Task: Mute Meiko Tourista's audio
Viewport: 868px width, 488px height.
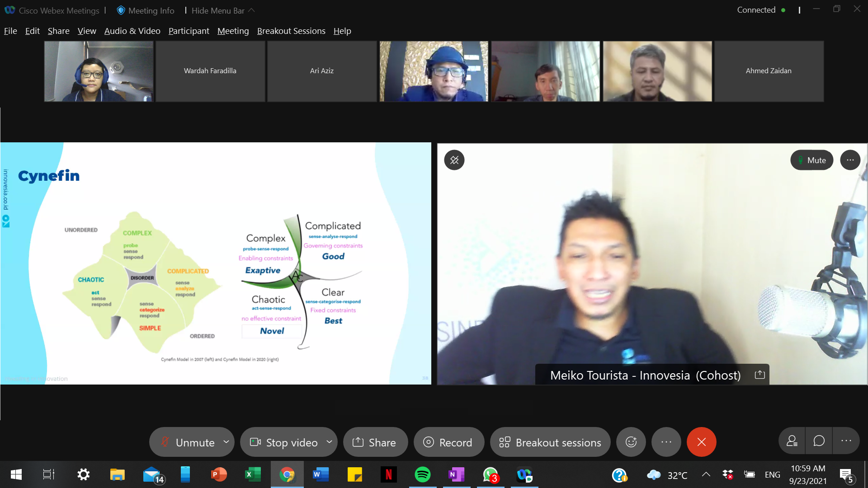Action: pyautogui.click(x=811, y=160)
